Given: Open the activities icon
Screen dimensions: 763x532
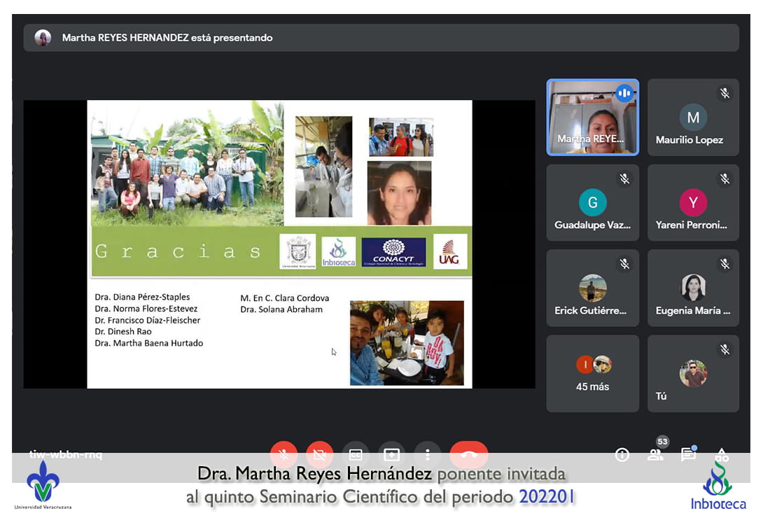Looking at the screenshot, I should click(x=722, y=455).
